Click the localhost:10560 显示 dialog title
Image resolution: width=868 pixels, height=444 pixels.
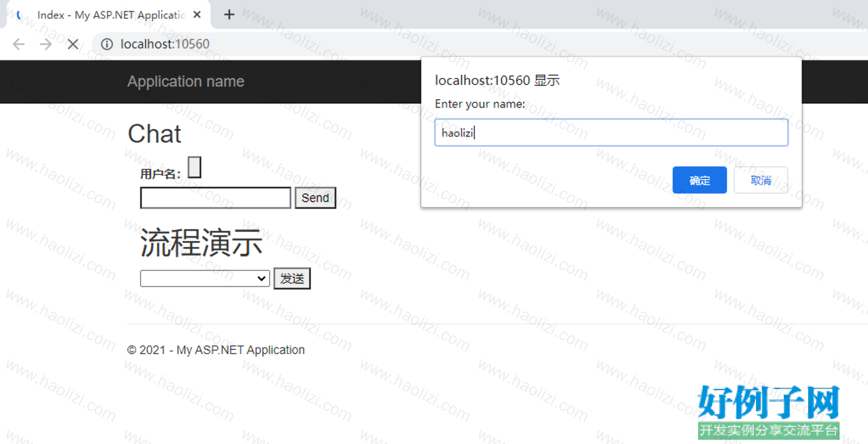coord(497,80)
